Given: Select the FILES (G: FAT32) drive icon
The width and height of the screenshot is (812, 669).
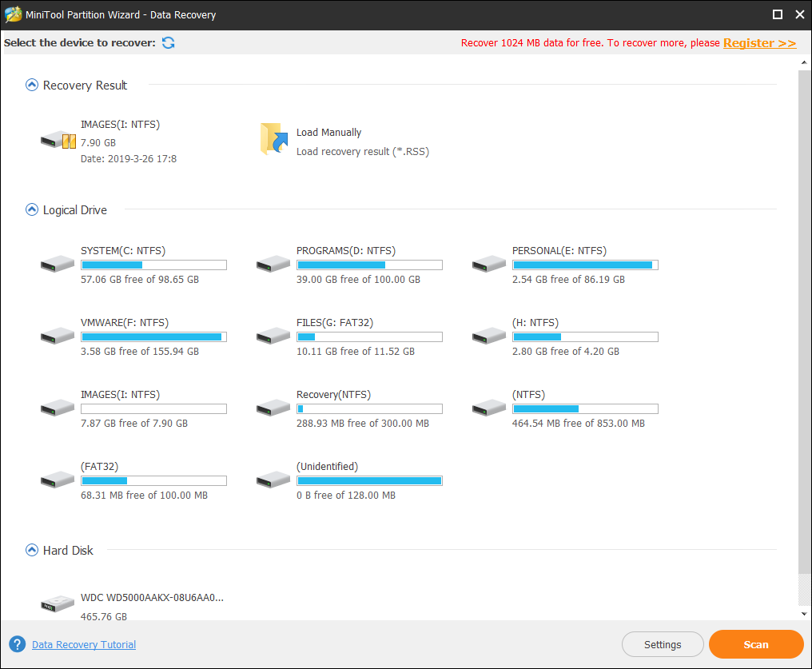Looking at the screenshot, I should coord(273,336).
